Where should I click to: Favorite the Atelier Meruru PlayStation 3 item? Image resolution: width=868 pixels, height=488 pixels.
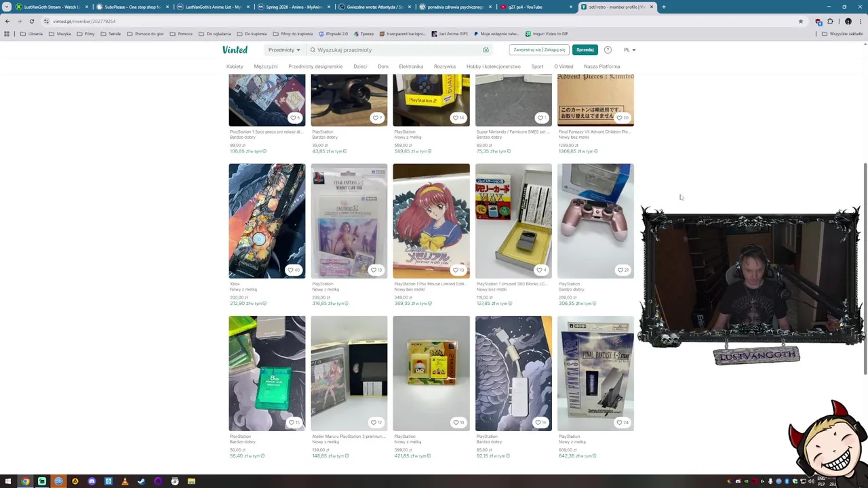[x=376, y=422]
